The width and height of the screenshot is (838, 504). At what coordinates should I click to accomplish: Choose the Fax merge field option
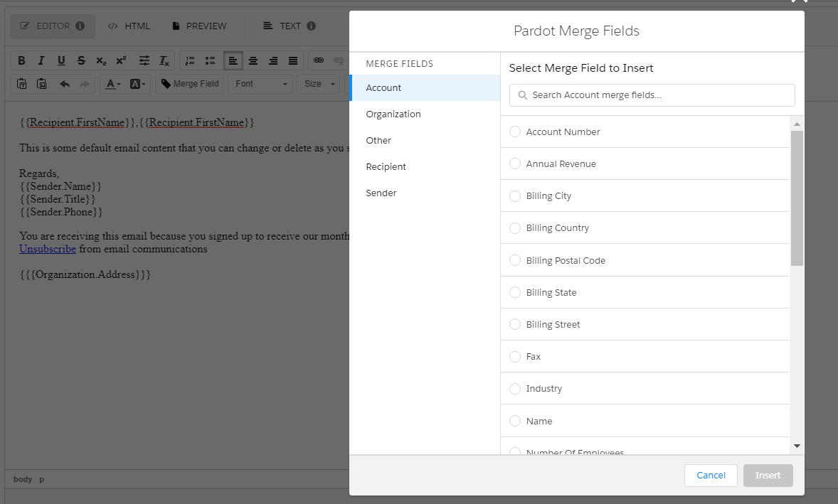coord(514,357)
